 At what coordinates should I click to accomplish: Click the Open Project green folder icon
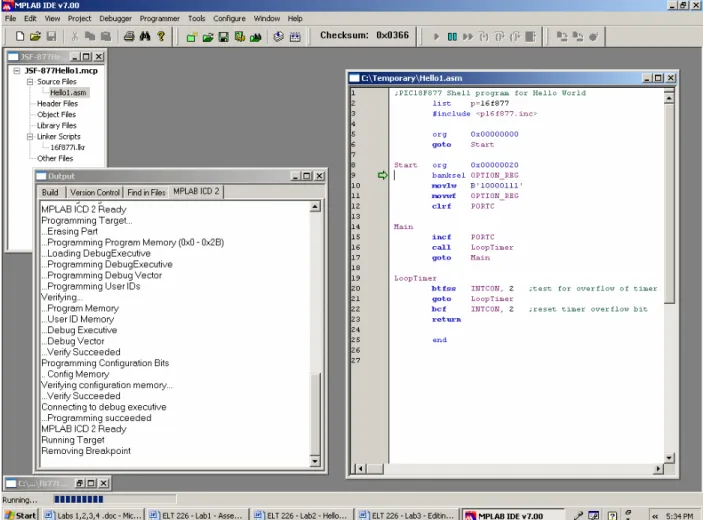click(x=208, y=37)
